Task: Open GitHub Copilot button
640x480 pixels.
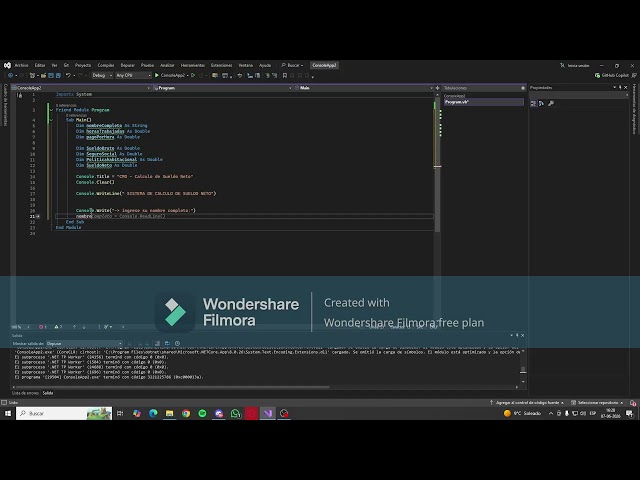Action: pos(611,76)
